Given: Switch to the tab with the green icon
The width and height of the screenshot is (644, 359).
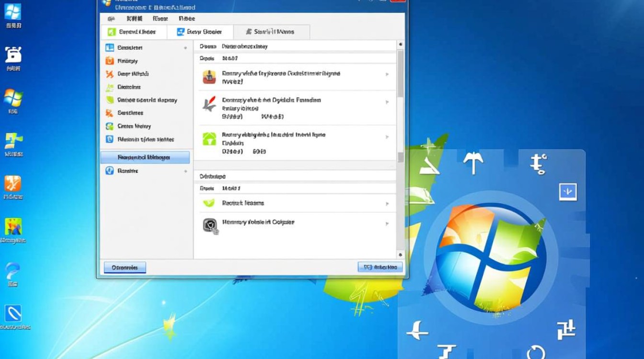Looking at the screenshot, I should [x=133, y=32].
